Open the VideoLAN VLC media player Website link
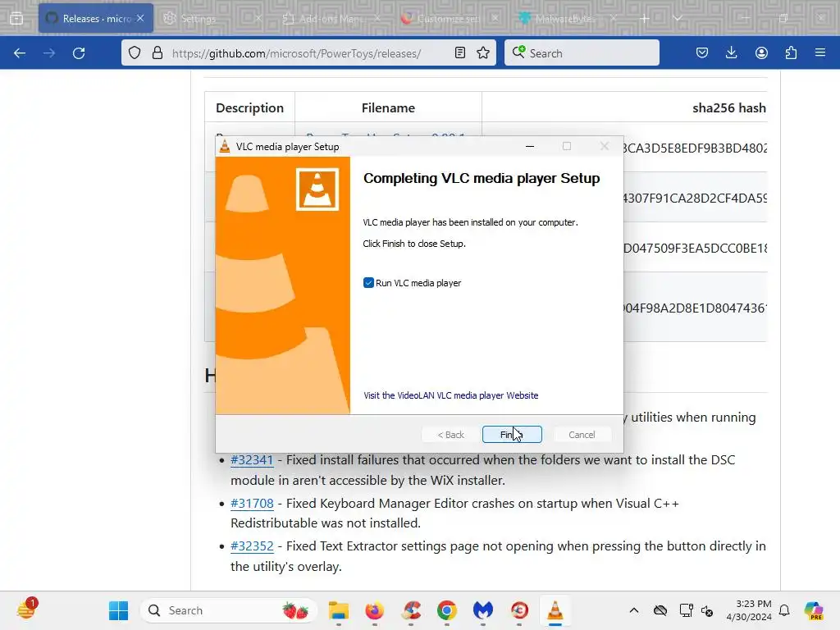This screenshot has width=840, height=630. (x=450, y=395)
